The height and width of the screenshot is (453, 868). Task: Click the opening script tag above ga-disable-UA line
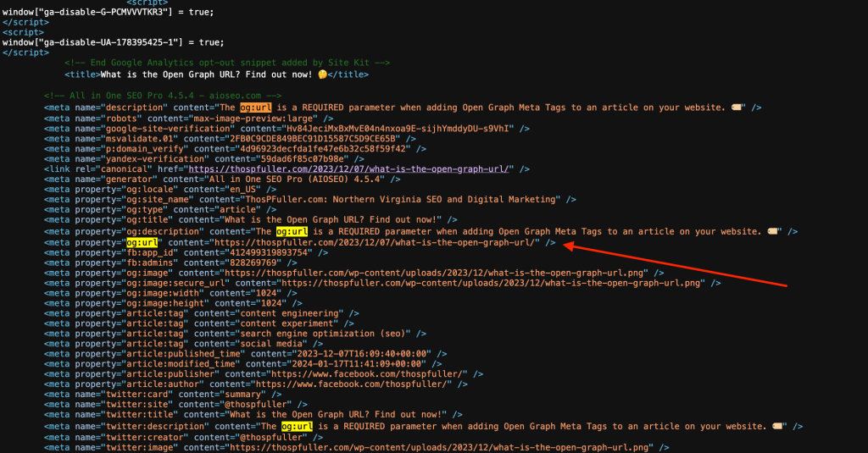(23, 33)
